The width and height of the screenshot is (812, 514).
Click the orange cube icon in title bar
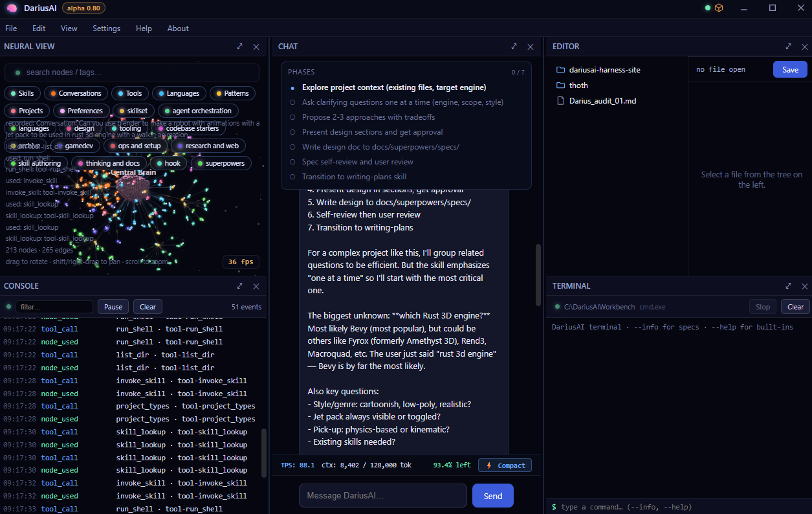(719, 8)
